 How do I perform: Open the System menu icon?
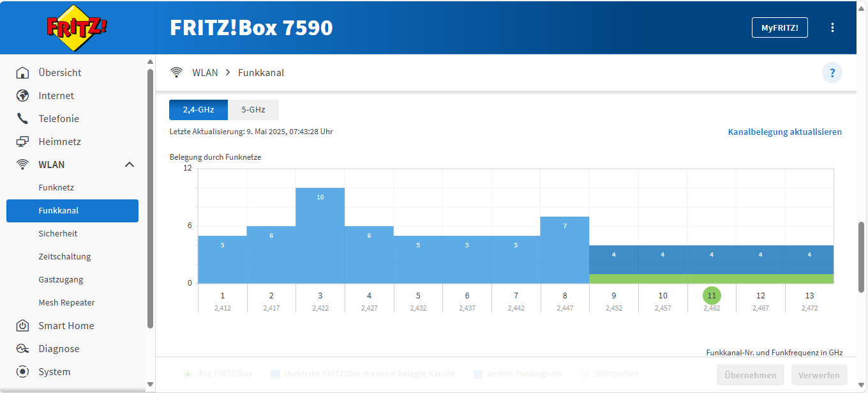click(22, 372)
